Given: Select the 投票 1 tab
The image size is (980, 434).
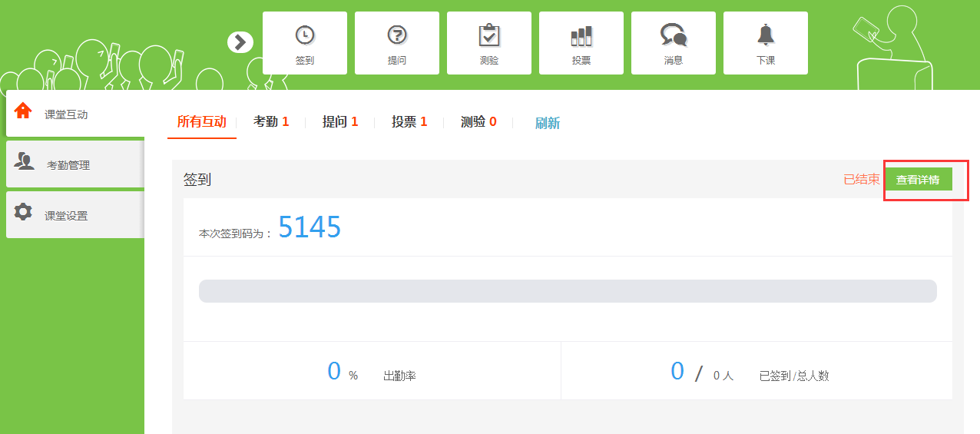Looking at the screenshot, I should [x=409, y=121].
